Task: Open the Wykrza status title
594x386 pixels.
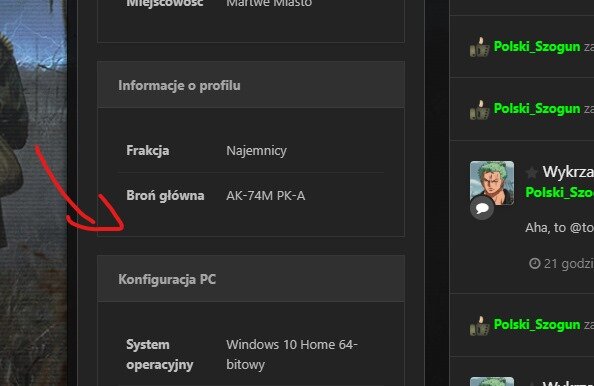Action: [x=568, y=172]
